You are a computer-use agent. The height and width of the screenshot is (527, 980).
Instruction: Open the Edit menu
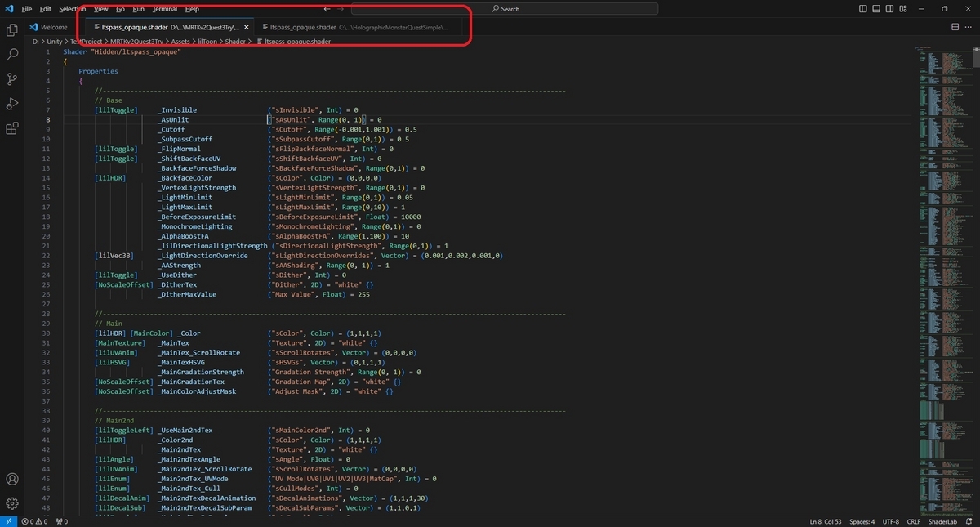45,9
